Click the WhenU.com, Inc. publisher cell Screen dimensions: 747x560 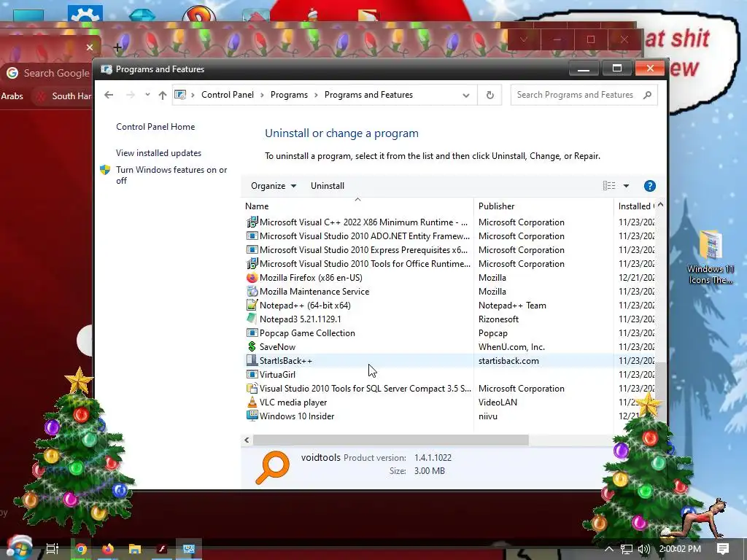coord(511,346)
